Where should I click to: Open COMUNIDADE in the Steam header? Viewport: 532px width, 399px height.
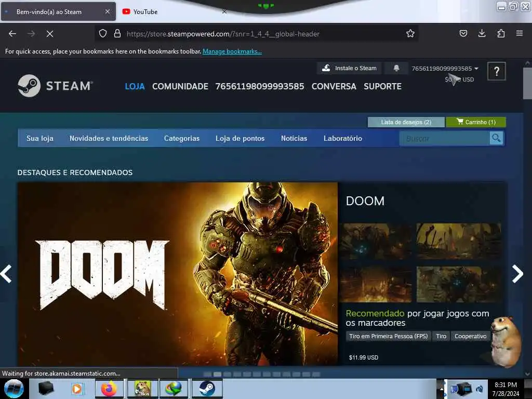point(180,86)
